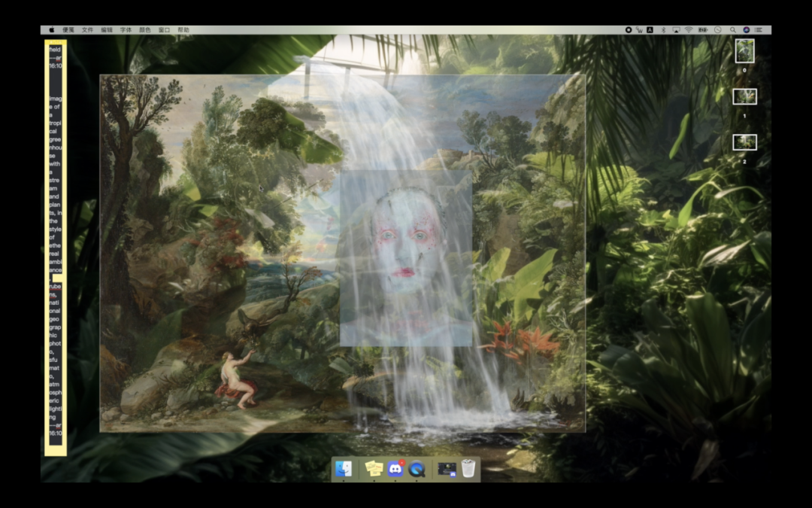Open Discord from the Dock
The height and width of the screenshot is (508, 812).
[x=395, y=469]
